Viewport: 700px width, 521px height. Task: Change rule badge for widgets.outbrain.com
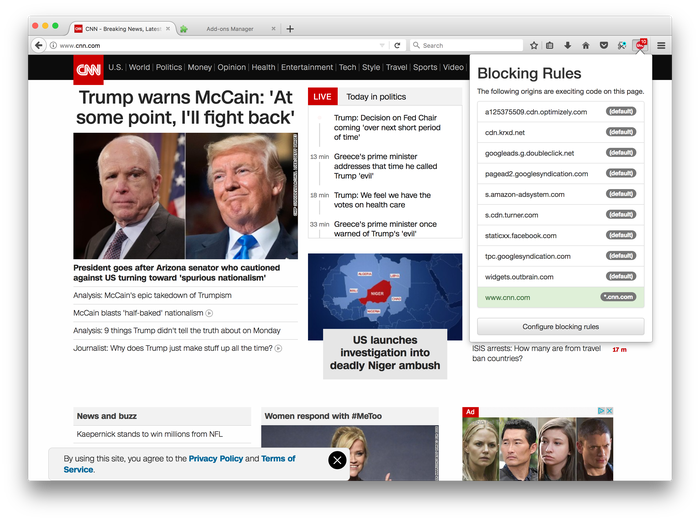pyautogui.click(x=621, y=276)
